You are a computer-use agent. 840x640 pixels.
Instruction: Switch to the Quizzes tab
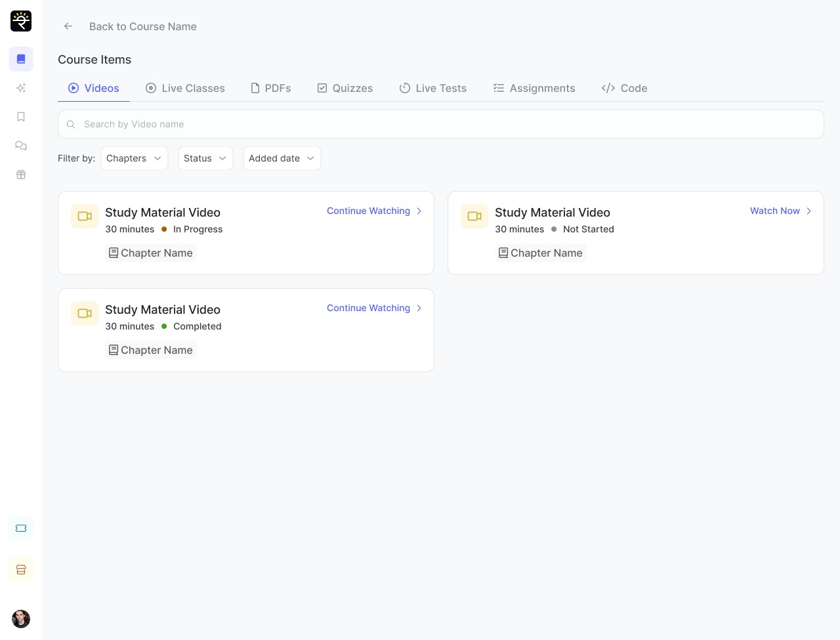[x=345, y=88]
